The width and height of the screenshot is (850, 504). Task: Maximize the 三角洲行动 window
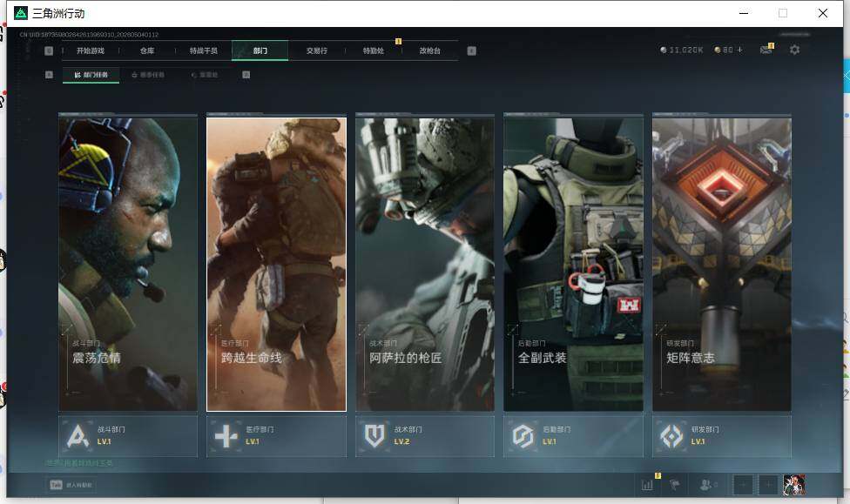click(x=783, y=13)
